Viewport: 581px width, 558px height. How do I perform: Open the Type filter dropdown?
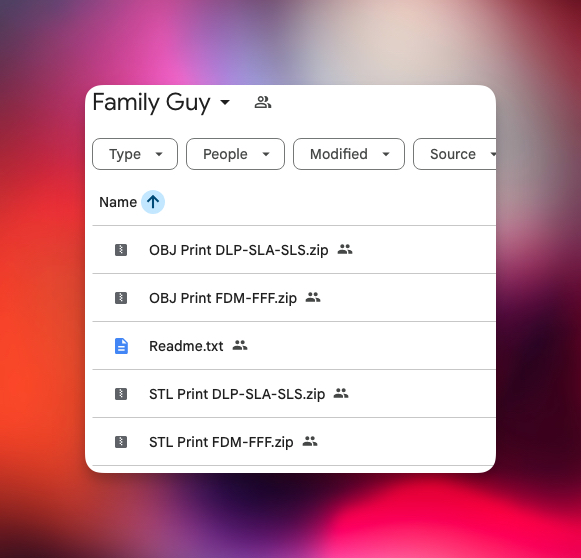pos(135,154)
